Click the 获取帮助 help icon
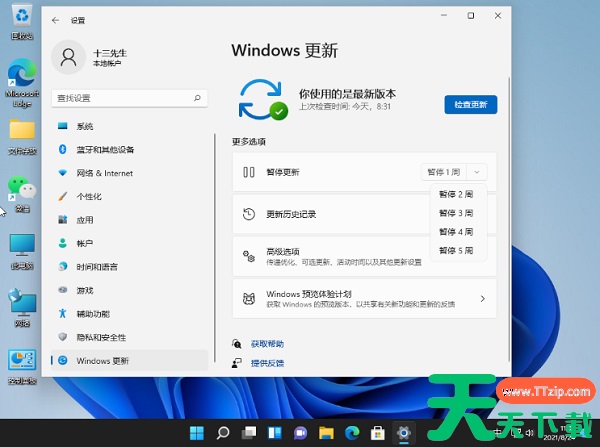The width and height of the screenshot is (600, 447). click(237, 344)
